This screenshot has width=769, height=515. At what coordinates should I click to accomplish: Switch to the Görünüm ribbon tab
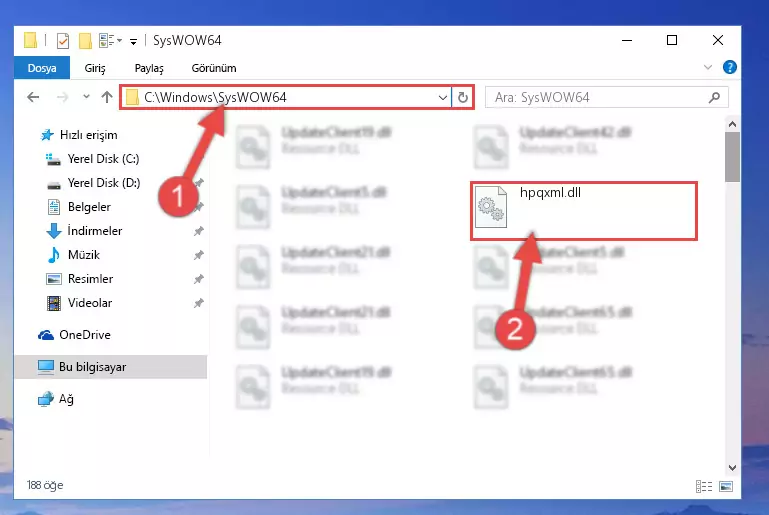point(214,68)
